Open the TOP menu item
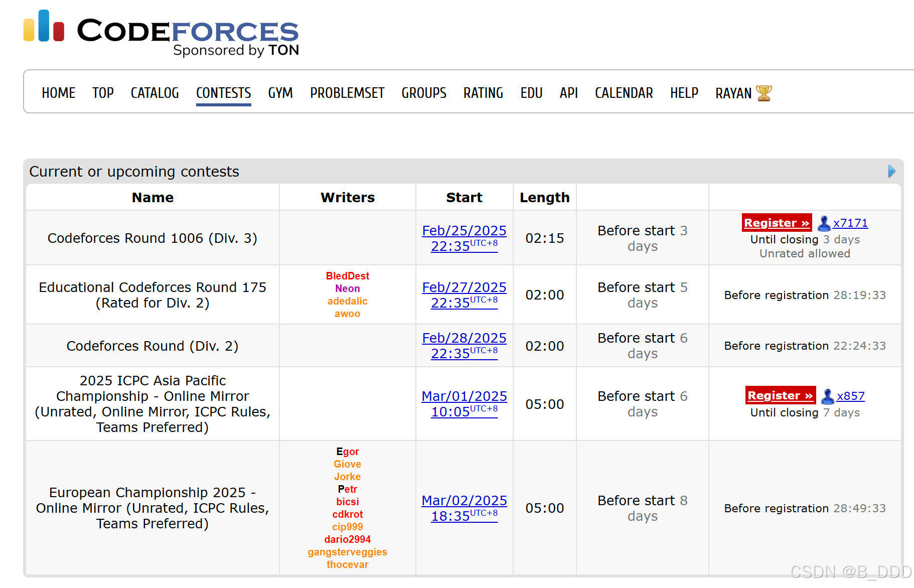 (x=103, y=93)
